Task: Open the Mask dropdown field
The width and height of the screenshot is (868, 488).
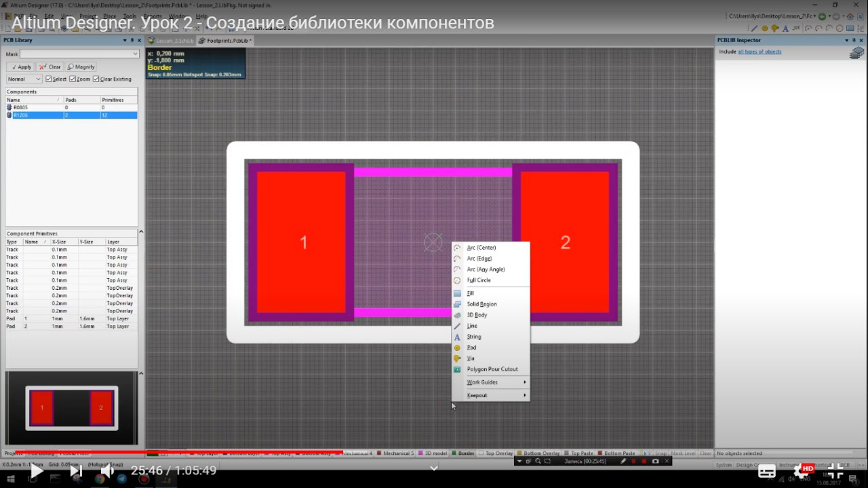Action: [79, 54]
